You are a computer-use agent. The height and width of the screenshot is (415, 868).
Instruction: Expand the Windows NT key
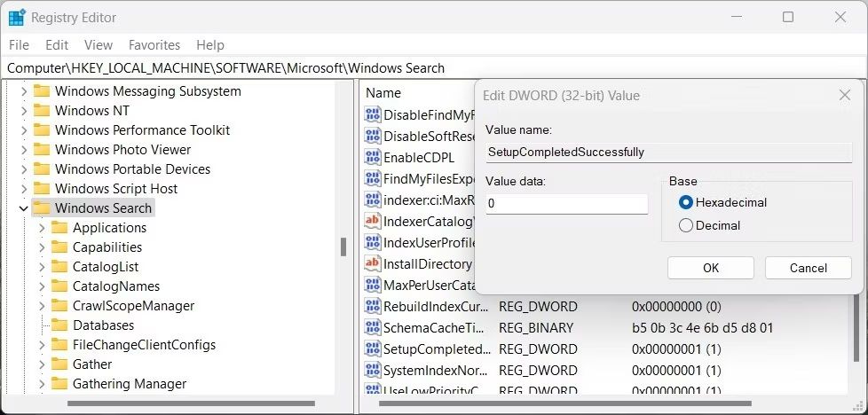coord(24,111)
